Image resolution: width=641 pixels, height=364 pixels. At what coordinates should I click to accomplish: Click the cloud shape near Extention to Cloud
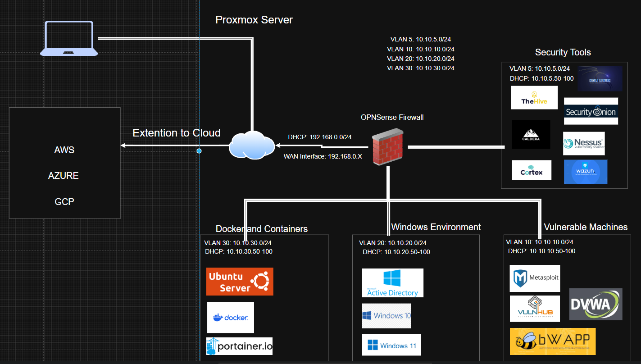pos(252,146)
